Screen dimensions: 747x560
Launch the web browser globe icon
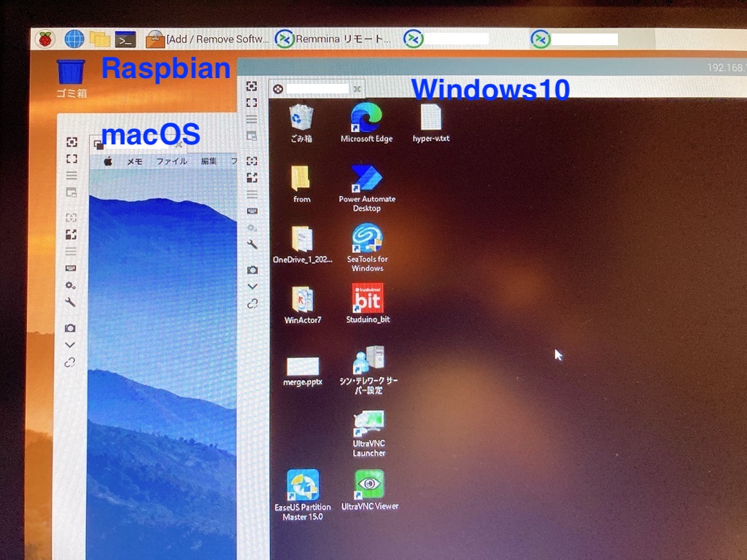[74, 39]
